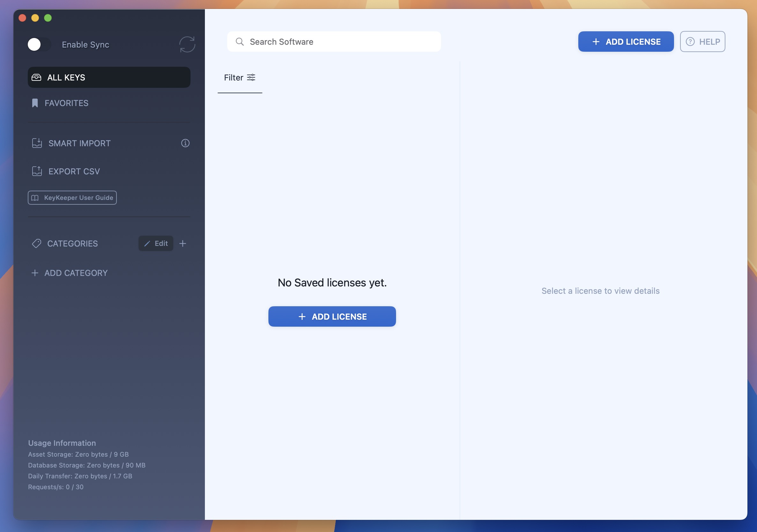Expand the Categories section
The image size is (757, 532).
point(72,243)
